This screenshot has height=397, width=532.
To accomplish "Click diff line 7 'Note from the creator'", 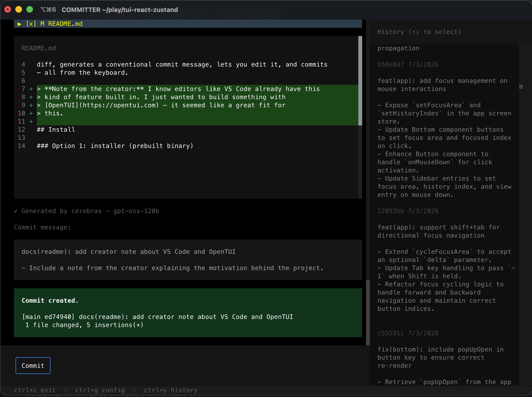I will (x=178, y=89).
